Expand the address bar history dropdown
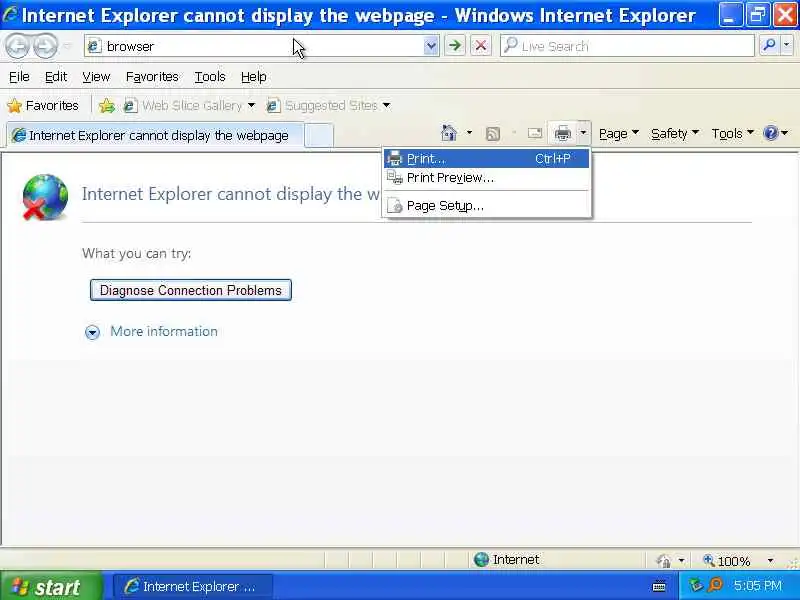800x600 pixels. [x=431, y=46]
